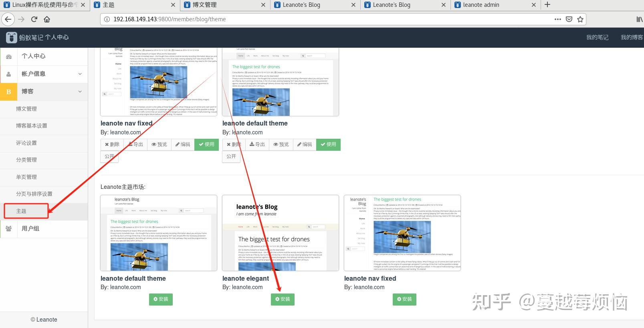The height and width of the screenshot is (328, 644).
Task: Open the installed leanote nav fixed thumbnail
Action: point(159,82)
